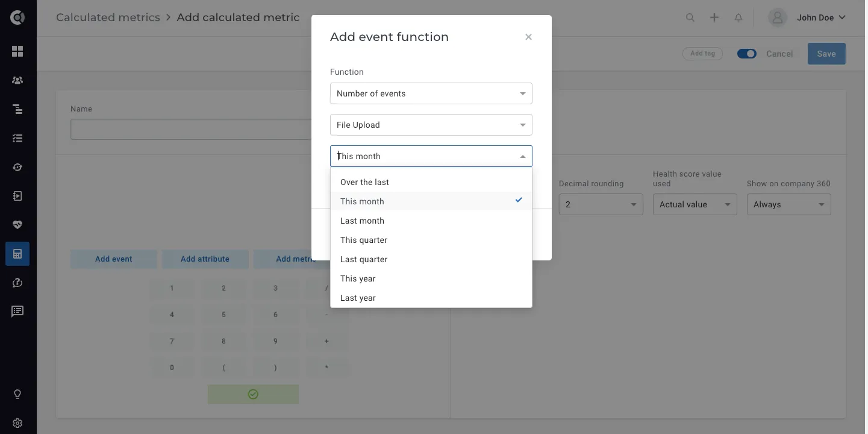The height and width of the screenshot is (434, 868).
Task: Open the Number of events function dropdown
Action: [x=431, y=93]
